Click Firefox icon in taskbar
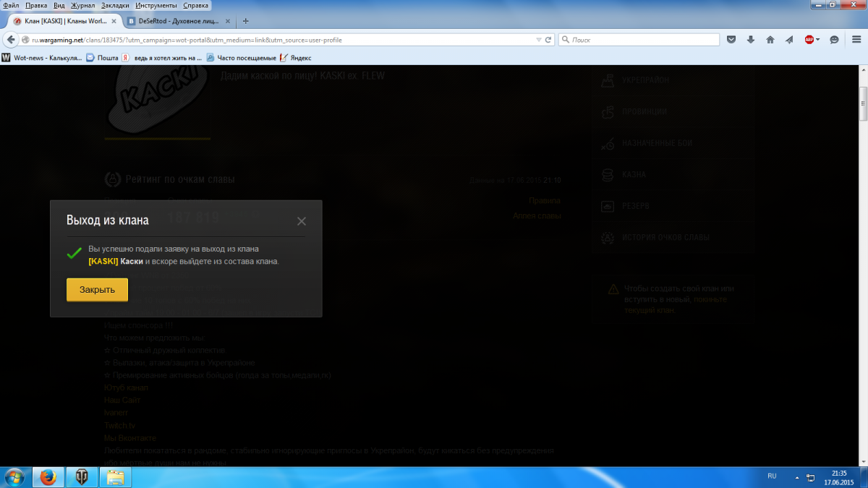Viewport: 868px width, 488px height. pyautogui.click(x=48, y=477)
